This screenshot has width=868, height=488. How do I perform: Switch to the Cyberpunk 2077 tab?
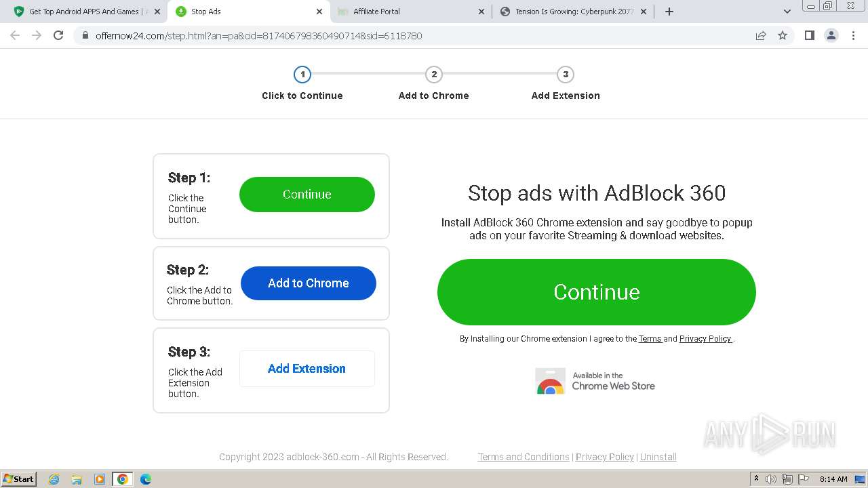[x=570, y=12]
